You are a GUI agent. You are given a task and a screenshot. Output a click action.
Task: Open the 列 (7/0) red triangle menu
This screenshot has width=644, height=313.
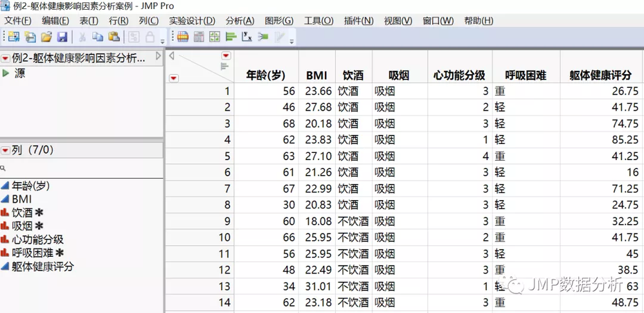pyautogui.click(x=5, y=150)
